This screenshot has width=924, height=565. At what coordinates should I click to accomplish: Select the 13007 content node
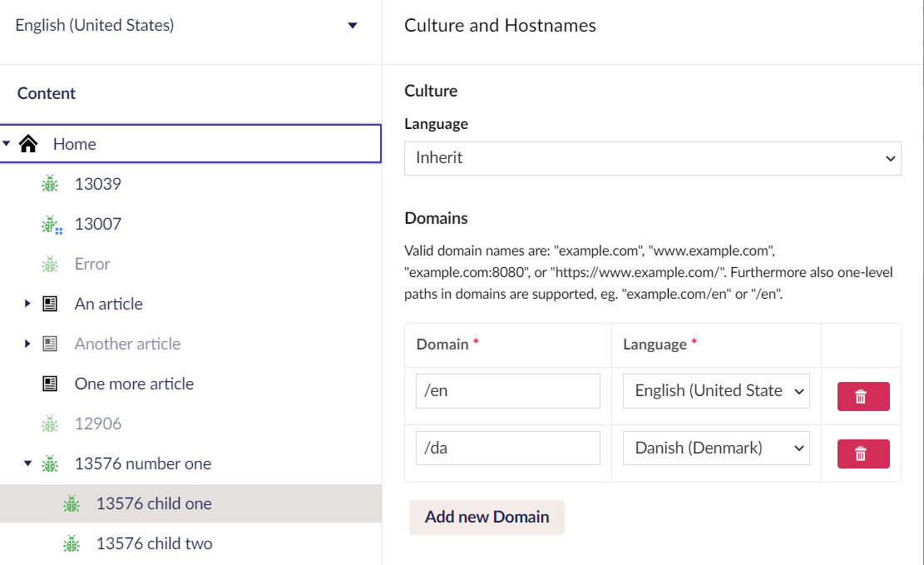pos(98,224)
